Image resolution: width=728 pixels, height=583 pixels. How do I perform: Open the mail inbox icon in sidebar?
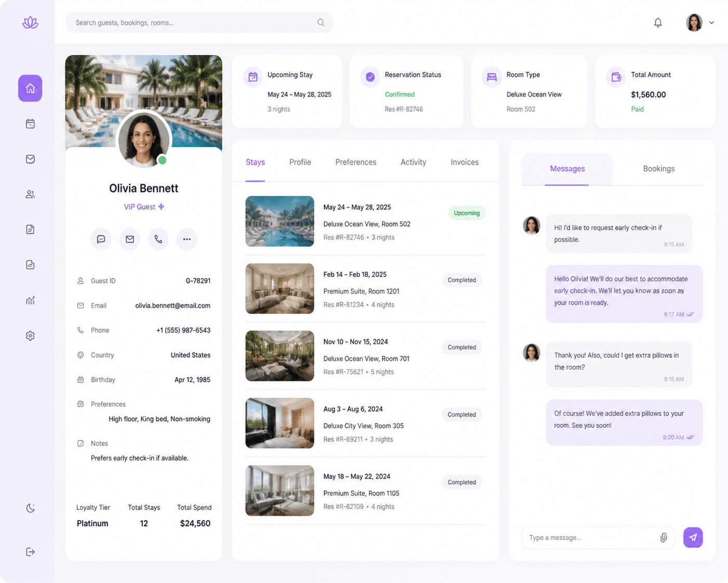(30, 159)
